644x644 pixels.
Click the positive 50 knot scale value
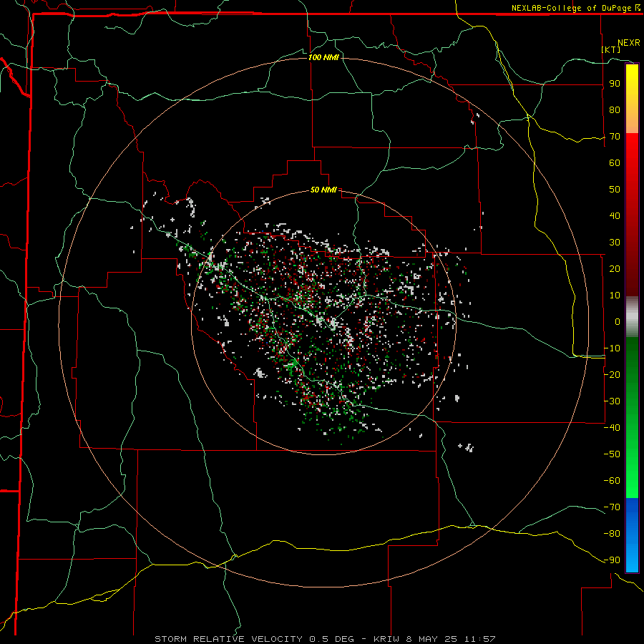[x=615, y=190]
